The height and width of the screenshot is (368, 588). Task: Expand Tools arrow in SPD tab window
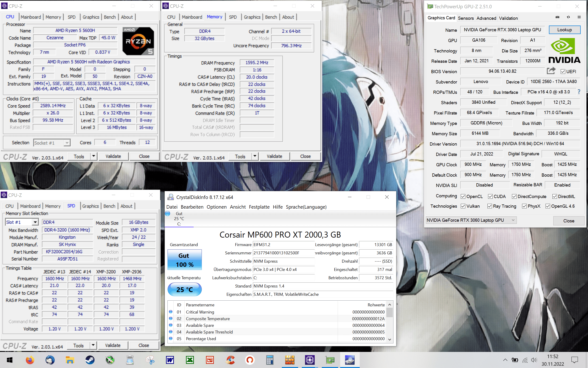93,345
